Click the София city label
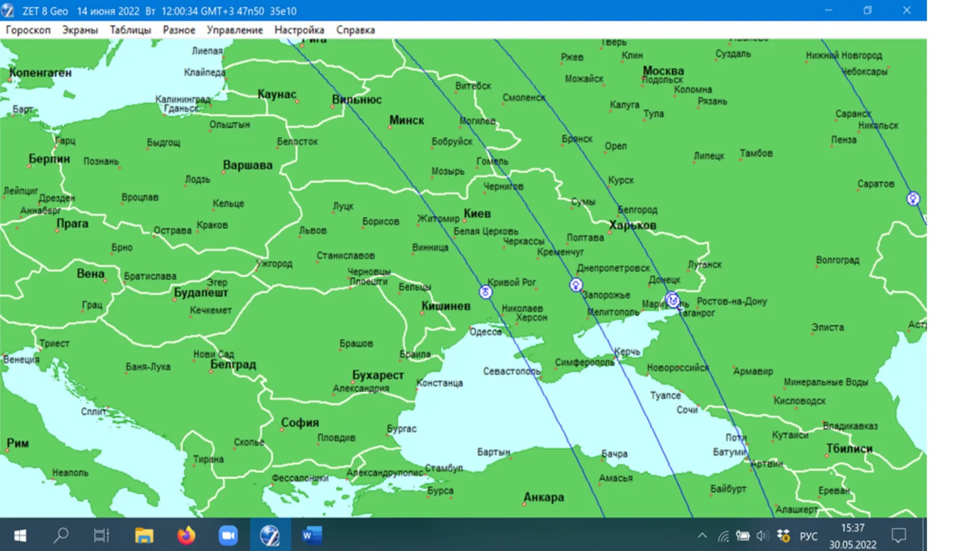The width and height of the screenshot is (980, 551). pos(300,422)
